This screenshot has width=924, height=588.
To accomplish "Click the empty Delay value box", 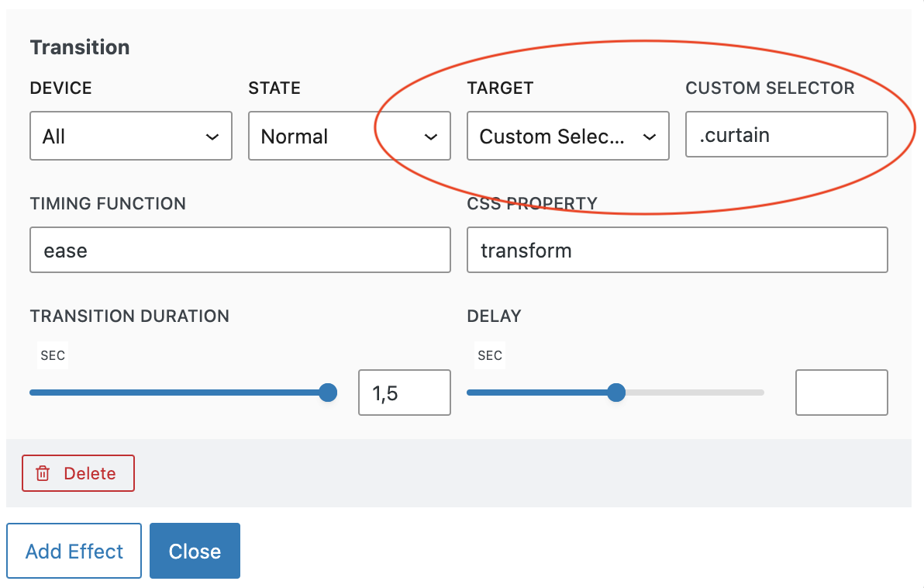I will (x=841, y=393).
